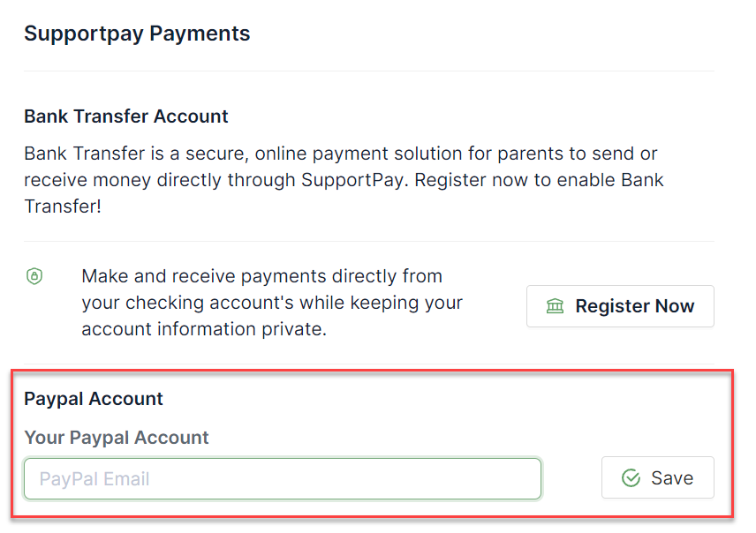Click the word 'Save' on the button
This screenshot has height=533, width=756.
tap(672, 478)
